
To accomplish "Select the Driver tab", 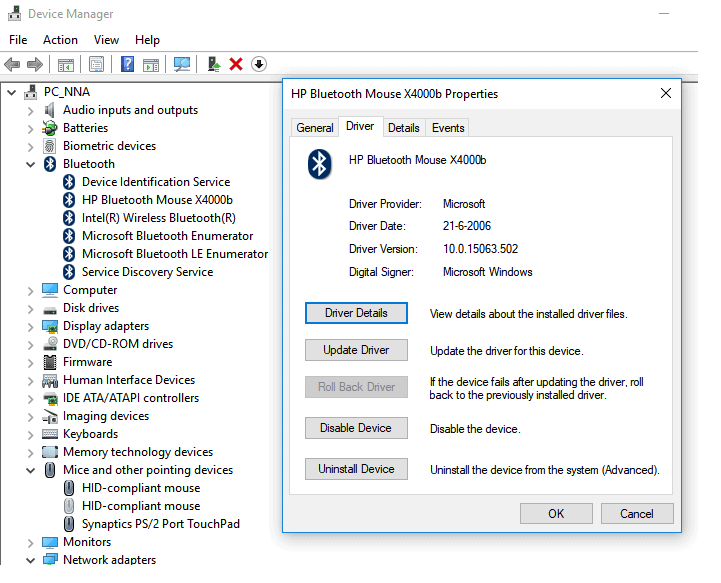I will [x=360, y=126].
